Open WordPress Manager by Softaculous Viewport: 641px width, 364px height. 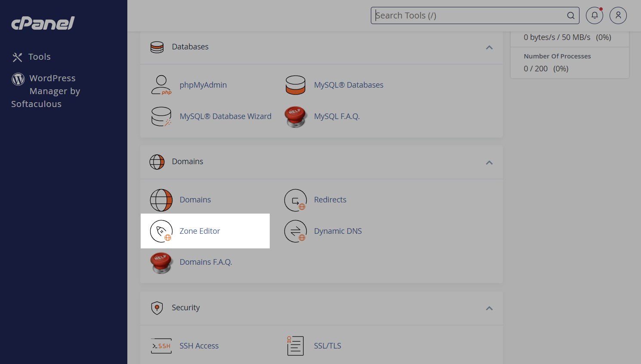coord(46,91)
